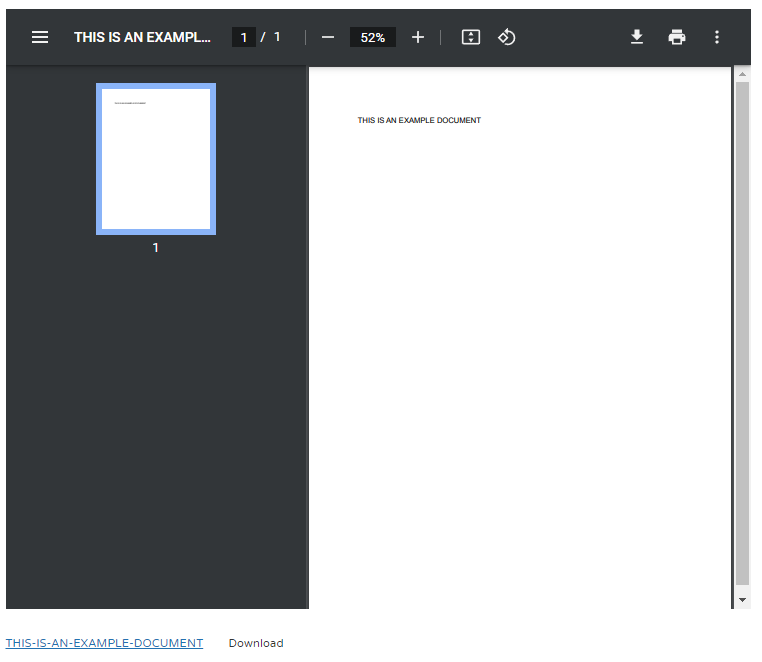The height and width of the screenshot is (662, 762).
Task: Click the document text in the page
Action: pyautogui.click(x=419, y=120)
